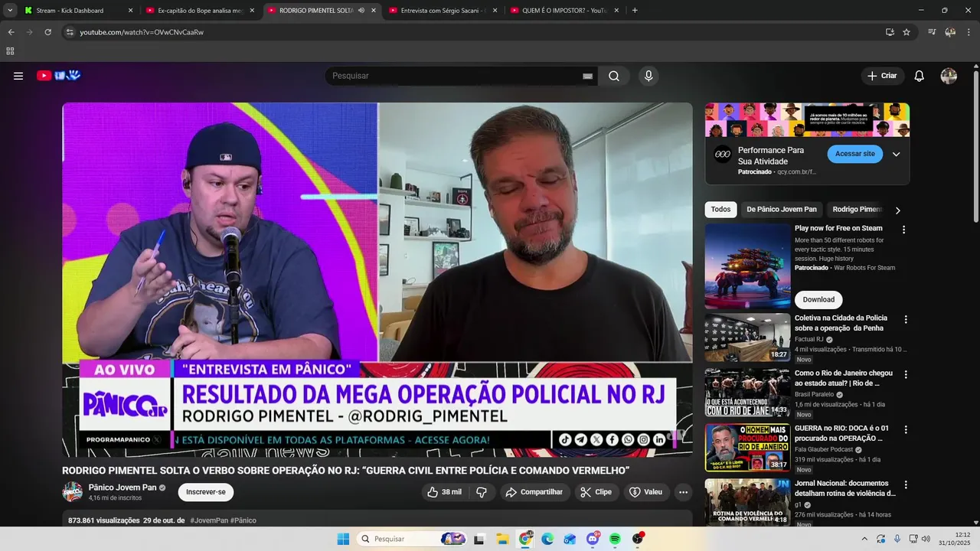Click the main video player
The image size is (980, 551).
[377, 280]
